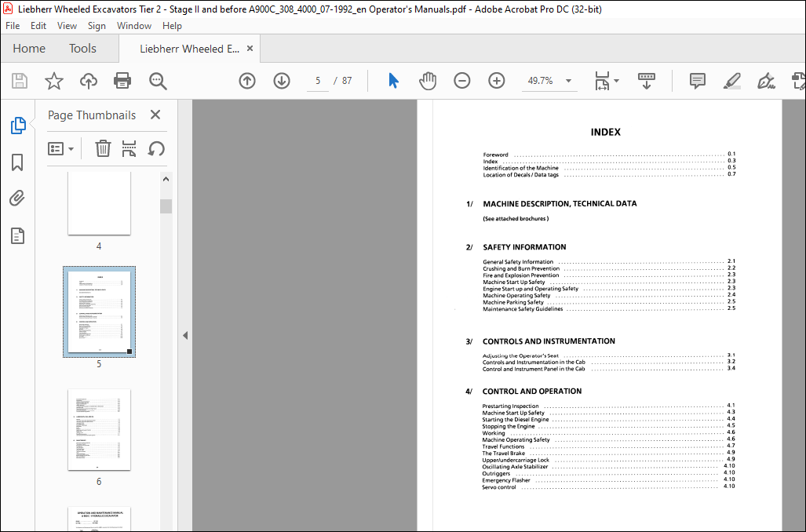The image size is (806, 532).
Task: Zoom in with the plus icon
Action: click(x=497, y=81)
